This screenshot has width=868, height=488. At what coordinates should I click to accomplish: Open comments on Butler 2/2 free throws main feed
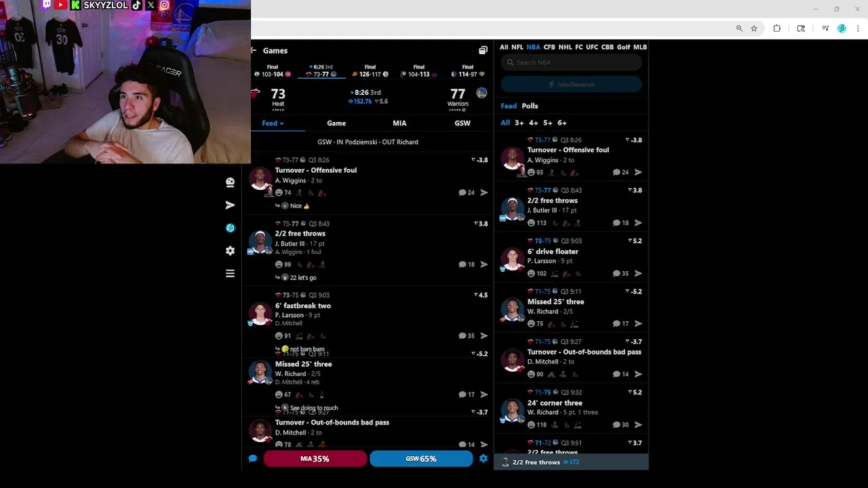[x=467, y=264]
